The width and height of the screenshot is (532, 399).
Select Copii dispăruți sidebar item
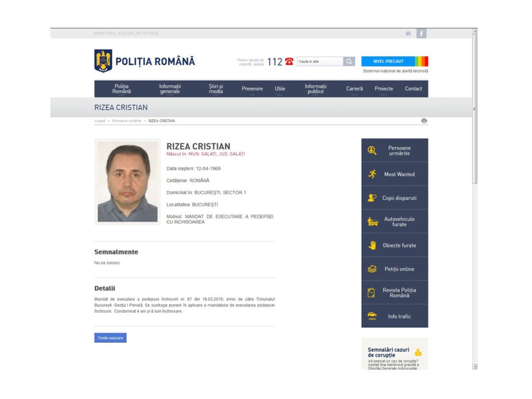coord(395,198)
